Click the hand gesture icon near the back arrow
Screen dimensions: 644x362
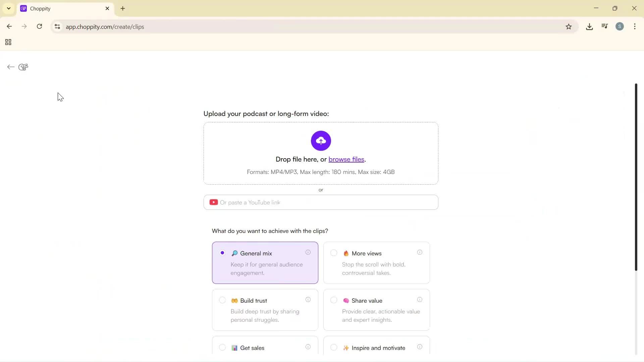(23, 67)
